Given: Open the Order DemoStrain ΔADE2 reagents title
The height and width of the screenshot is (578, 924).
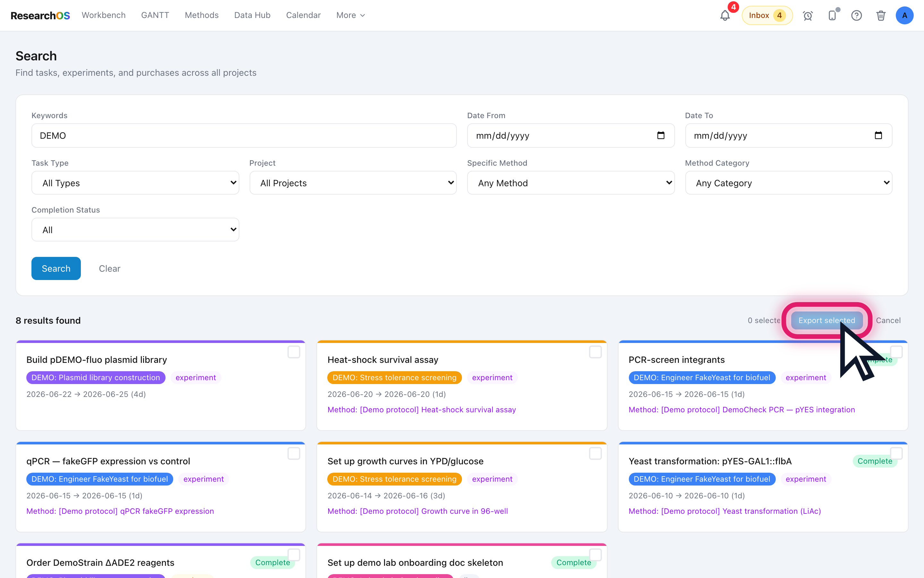Looking at the screenshot, I should pos(100,562).
